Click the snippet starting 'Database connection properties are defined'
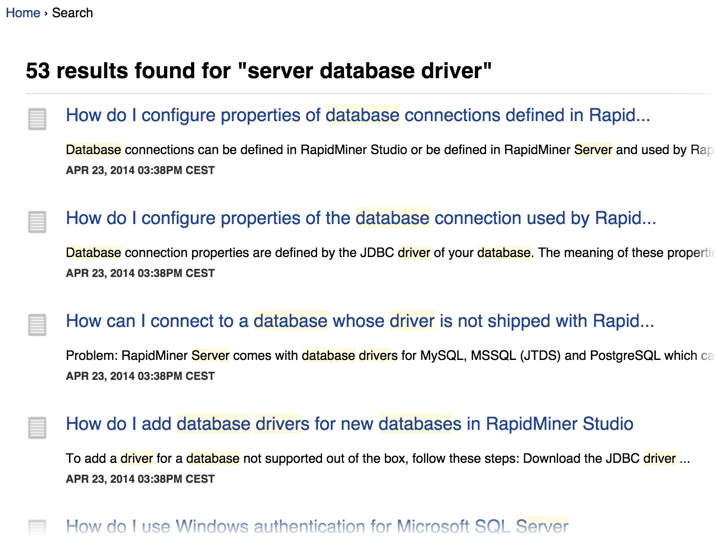 [390, 253]
